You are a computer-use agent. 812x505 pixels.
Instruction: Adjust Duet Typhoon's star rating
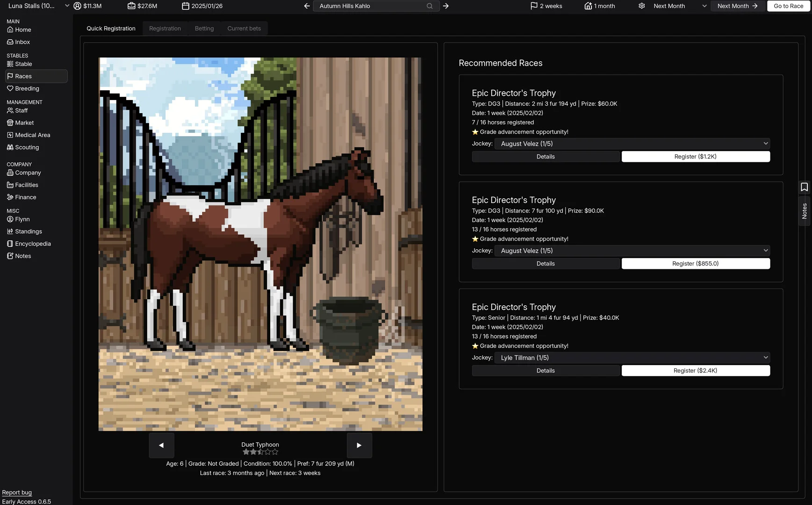pos(260,452)
